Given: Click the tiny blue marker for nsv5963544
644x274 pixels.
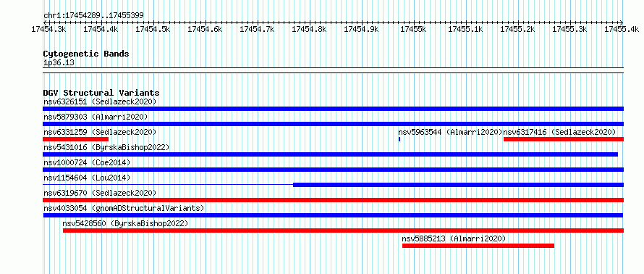Looking at the screenshot, I should (x=399, y=139).
